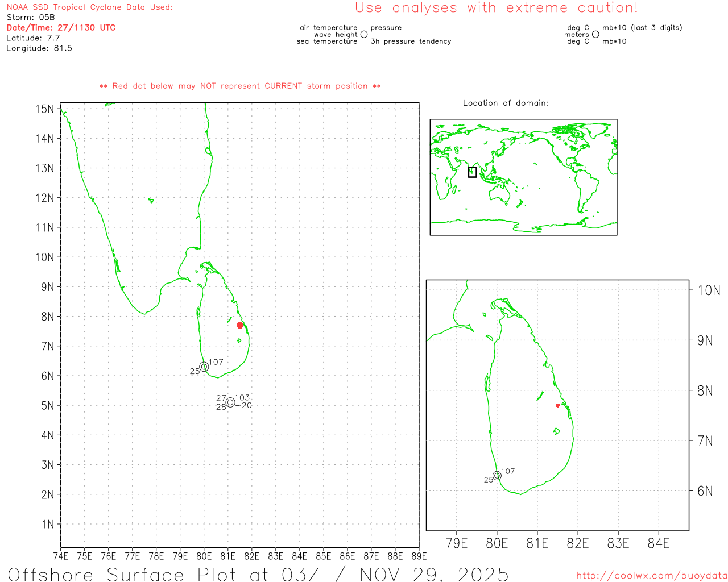Click the black domain box on world map
The image size is (728, 582).
click(x=472, y=172)
